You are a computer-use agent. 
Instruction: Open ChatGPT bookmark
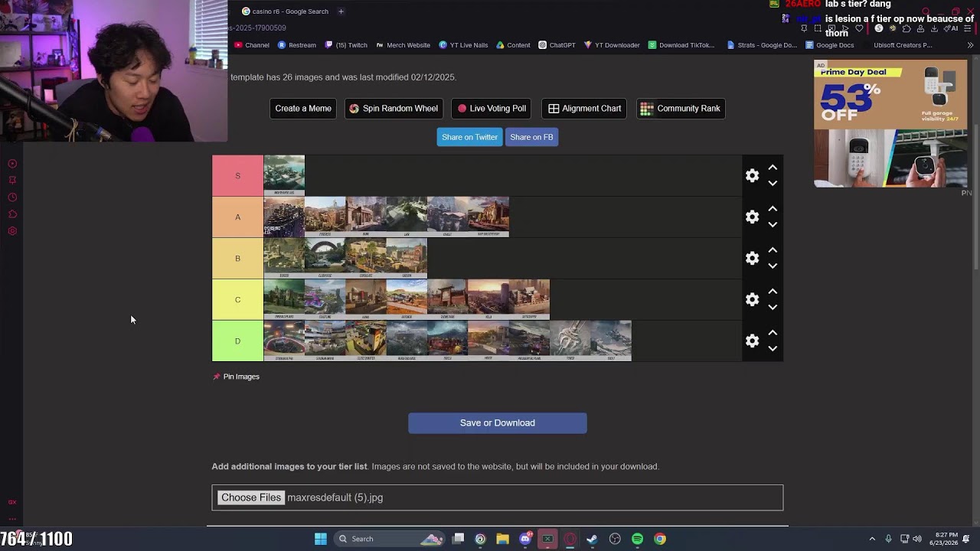pos(557,45)
